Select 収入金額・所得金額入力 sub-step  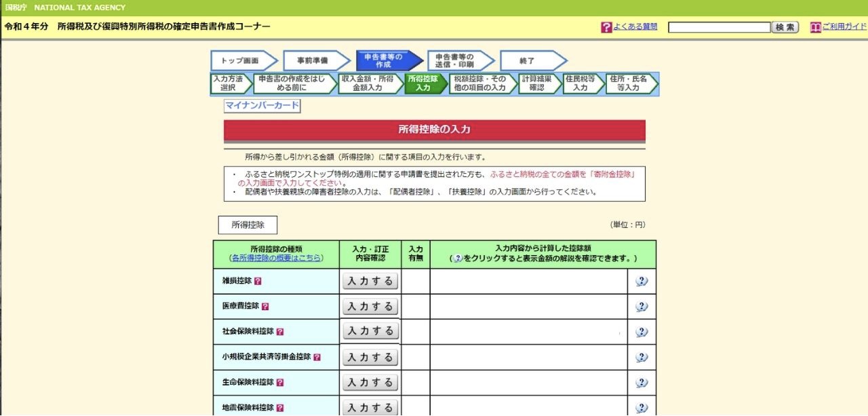pyautogui.click(x=370, y=83)
